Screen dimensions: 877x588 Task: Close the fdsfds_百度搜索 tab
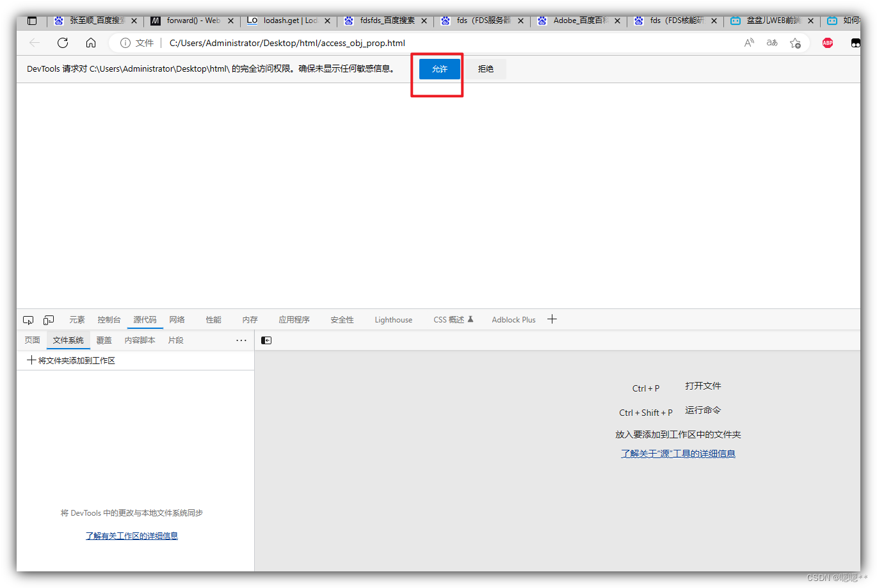click(424, 20)
